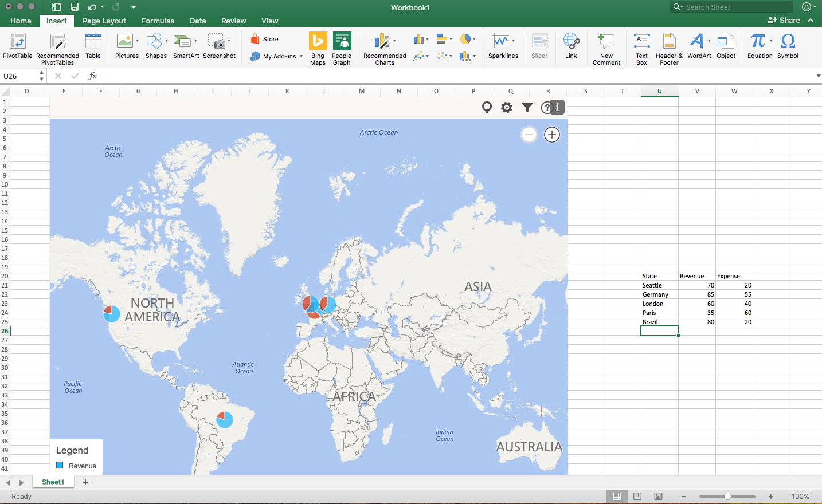Insert Sparklines
Viewport: 822px width, 504px height.
503,46
